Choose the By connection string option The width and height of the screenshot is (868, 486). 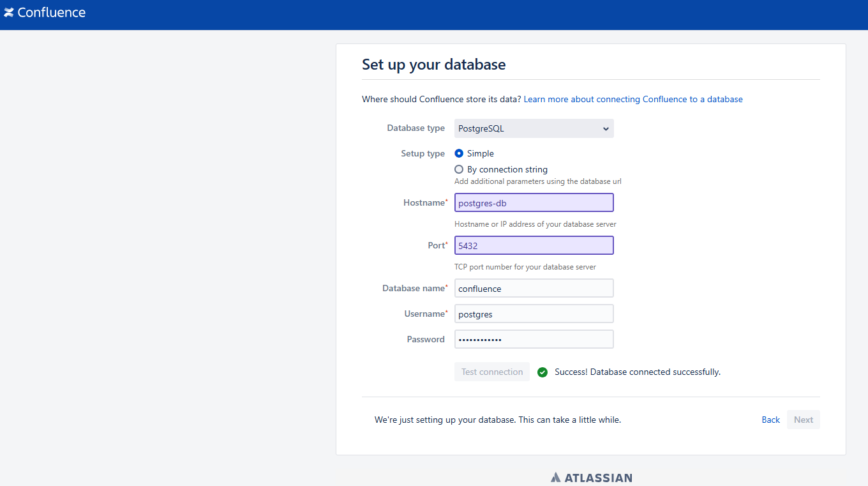tap(459, 169)
